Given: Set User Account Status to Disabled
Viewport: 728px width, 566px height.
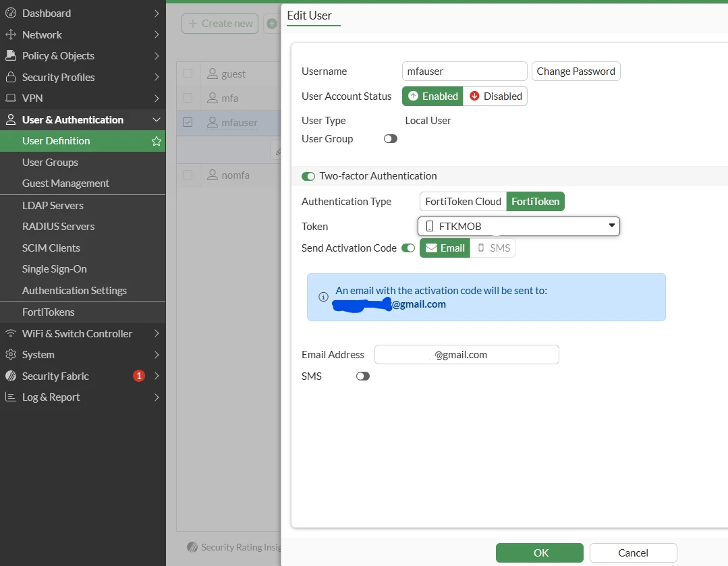Looking at the screenshot, I should [495, 96].
